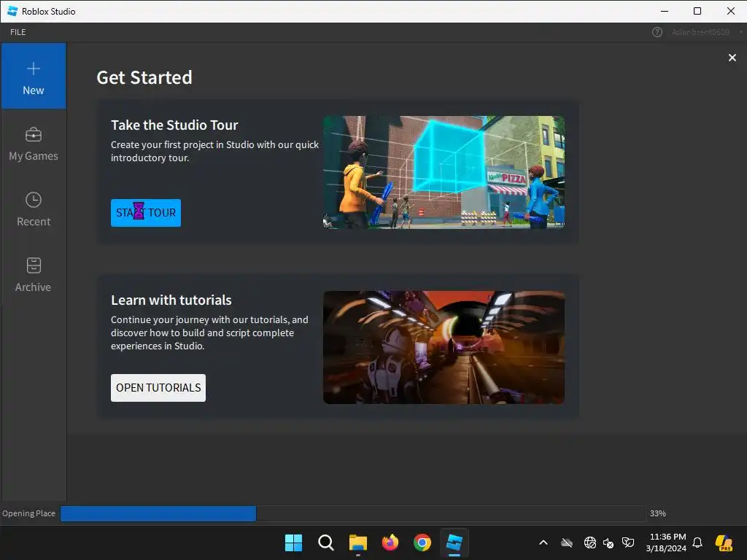Click the help question mark icon
The height and width of the screenshot is (560, 747).
click(x=657, y=32)
